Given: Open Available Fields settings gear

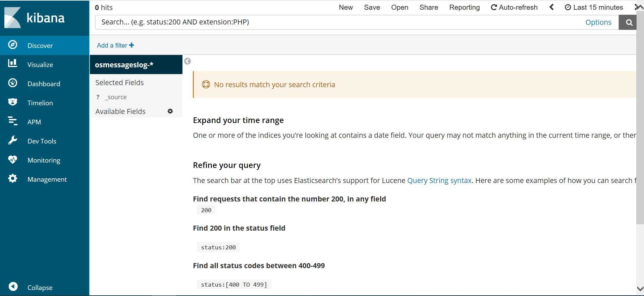Looking at the screenshot, I should coord(170,111).
